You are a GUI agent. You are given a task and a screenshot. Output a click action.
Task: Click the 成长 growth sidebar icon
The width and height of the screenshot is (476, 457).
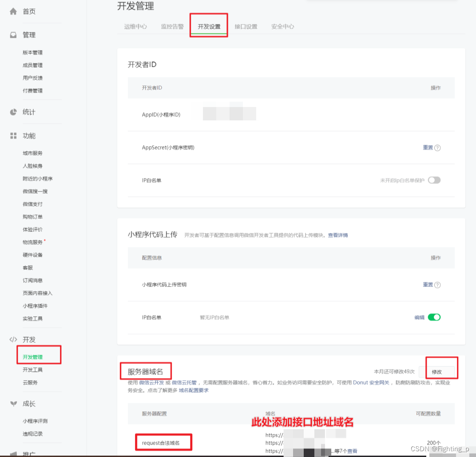(13, 403)
